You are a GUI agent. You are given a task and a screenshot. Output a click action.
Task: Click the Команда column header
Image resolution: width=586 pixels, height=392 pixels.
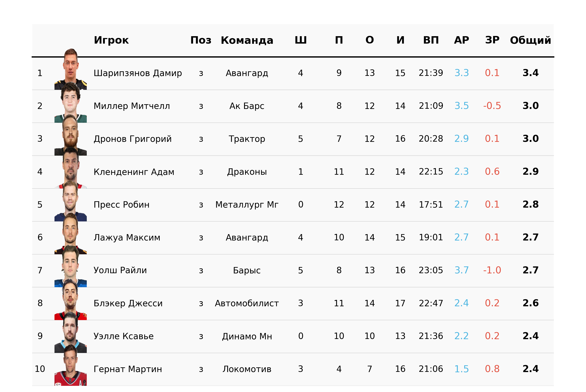click(247, 40)
